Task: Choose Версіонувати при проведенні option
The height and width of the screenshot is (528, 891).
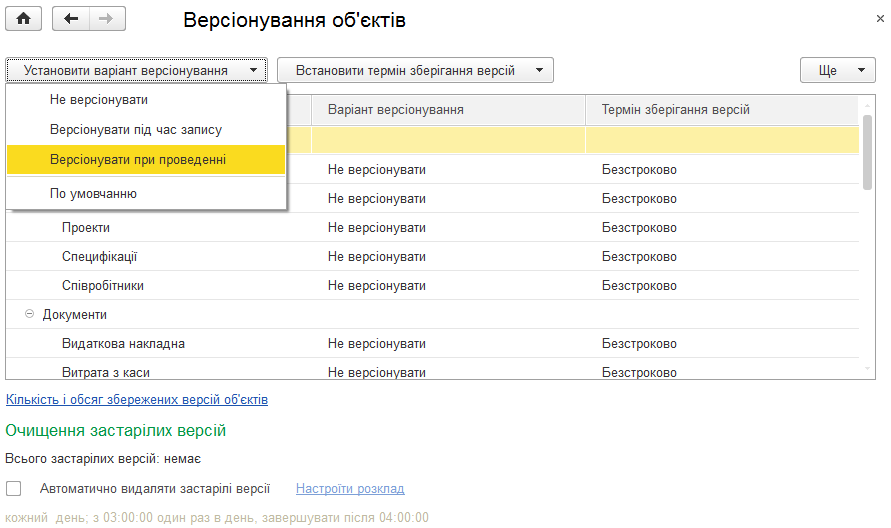Action: (146, 160)
